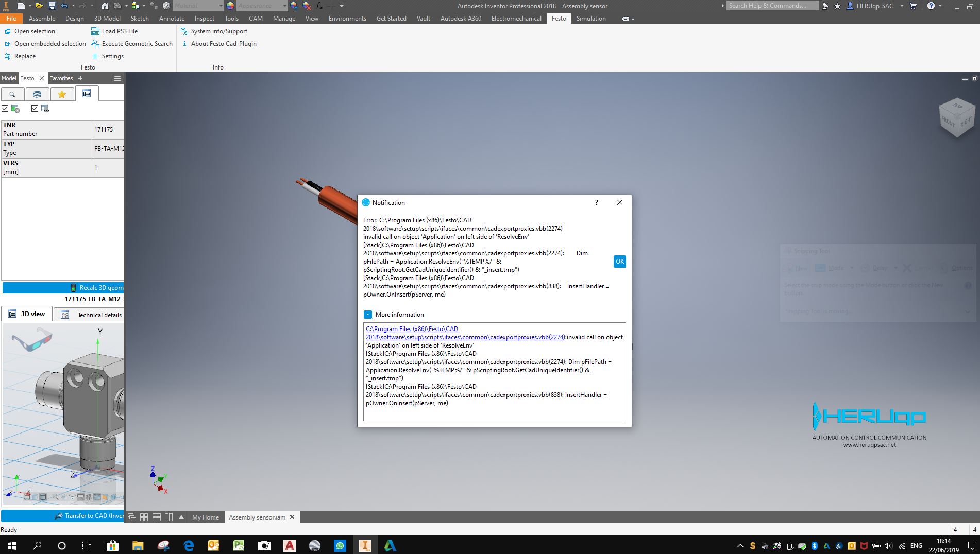
Task: Save the document with the floppy disk icon
Action: (x=52, y=6)
